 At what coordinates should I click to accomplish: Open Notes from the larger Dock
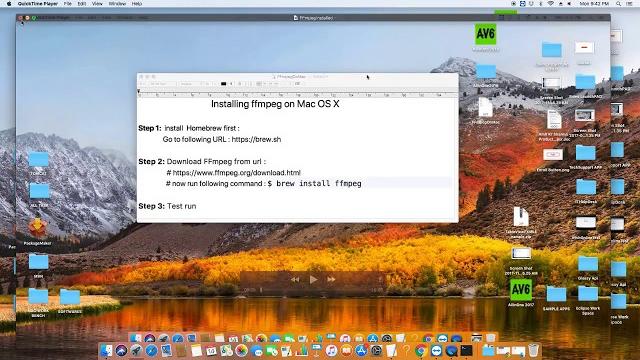click(196, 350)
